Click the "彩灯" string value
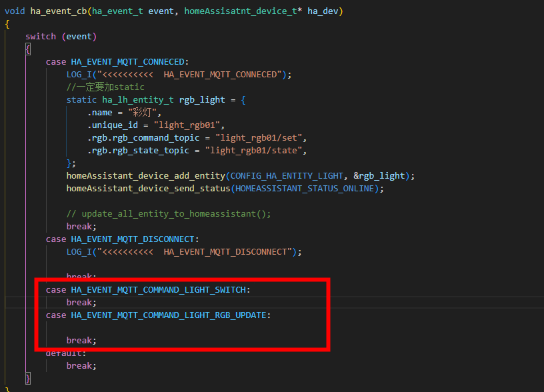 142,113
